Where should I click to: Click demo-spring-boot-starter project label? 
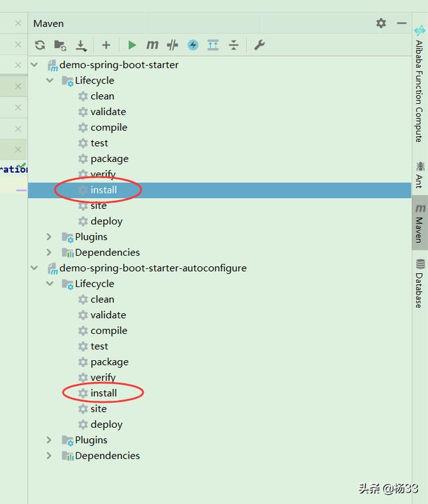119,65
